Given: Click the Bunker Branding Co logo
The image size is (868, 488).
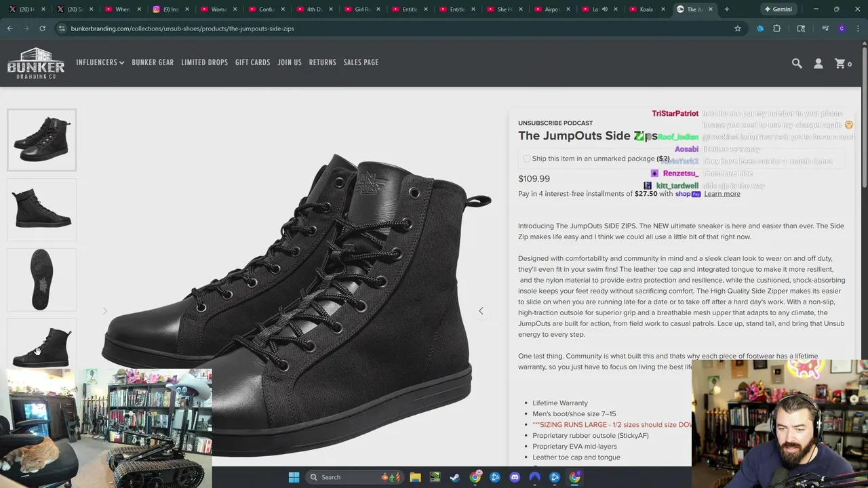Looking at the screenshot, I should pos(36,64).
